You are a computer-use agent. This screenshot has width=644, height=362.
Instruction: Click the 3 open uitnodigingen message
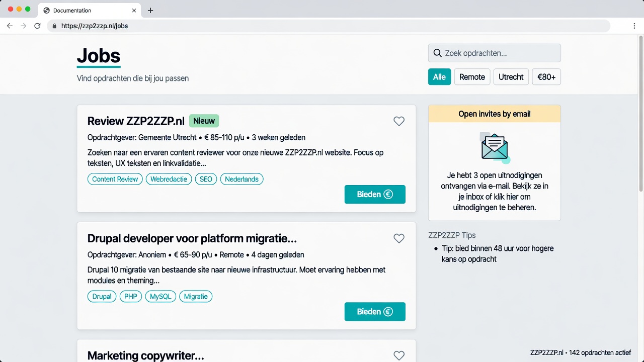495,192
